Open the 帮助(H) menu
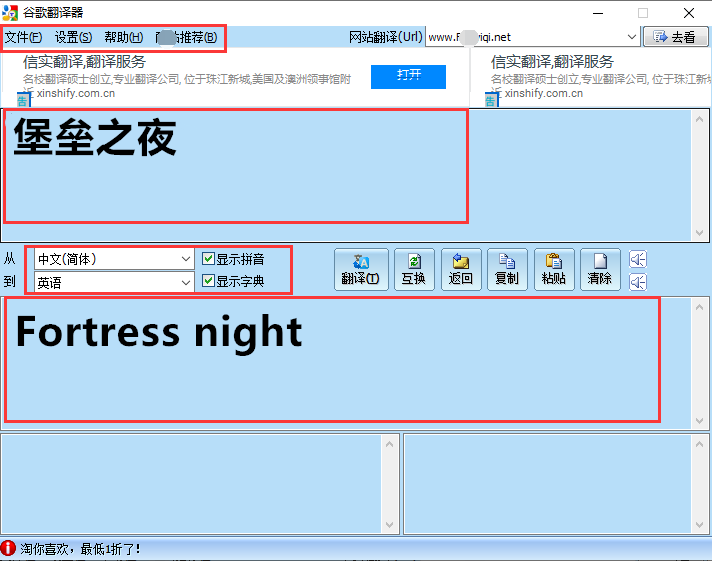712x561 pixels. 124,37
